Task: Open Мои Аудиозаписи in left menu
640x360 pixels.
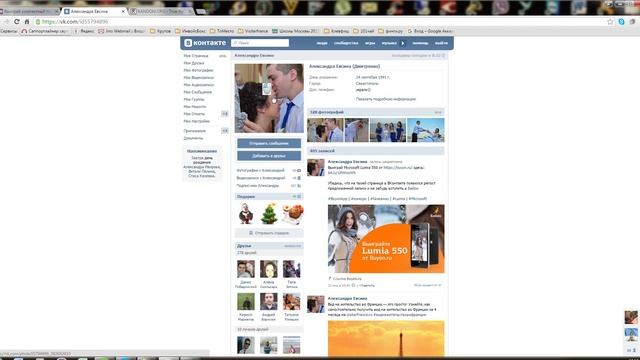Action: coord(199,85)
